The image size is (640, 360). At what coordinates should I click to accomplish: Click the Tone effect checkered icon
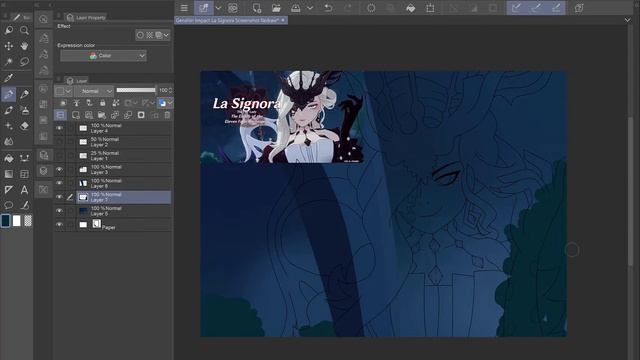(x=149, y=35)
